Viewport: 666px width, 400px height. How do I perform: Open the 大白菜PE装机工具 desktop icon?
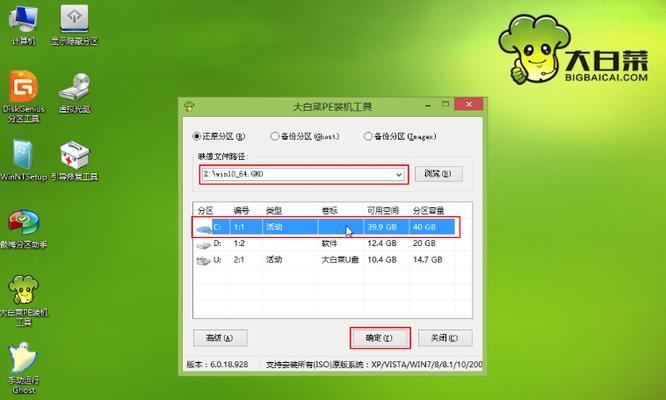coord(23,301)
